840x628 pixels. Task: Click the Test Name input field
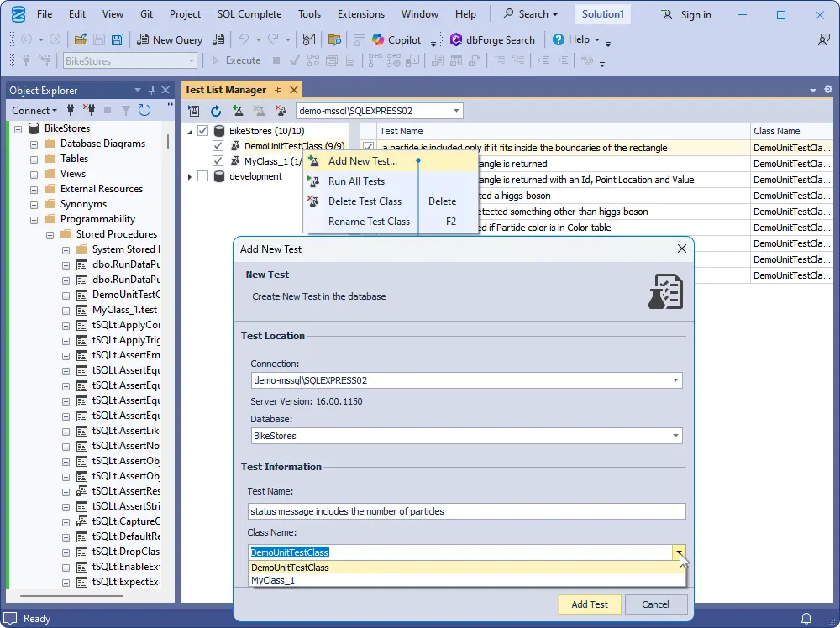466,511
